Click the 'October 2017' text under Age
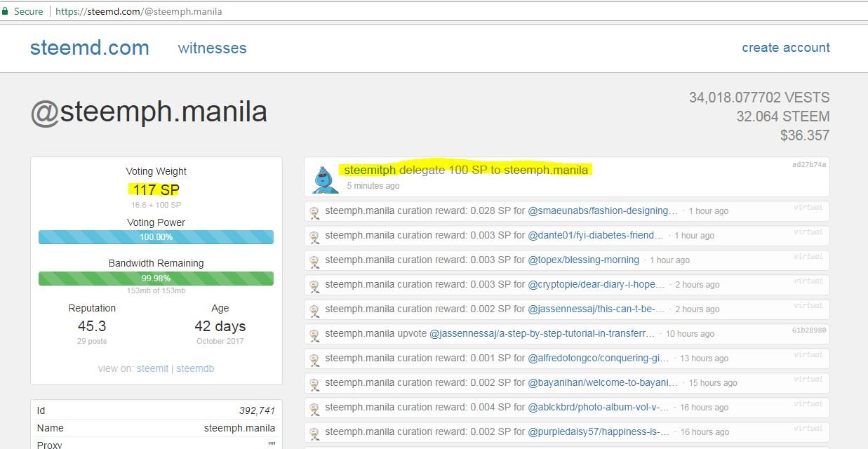This screenshot has height=449, width=868. pyautogui.click(x=220, y=341)
